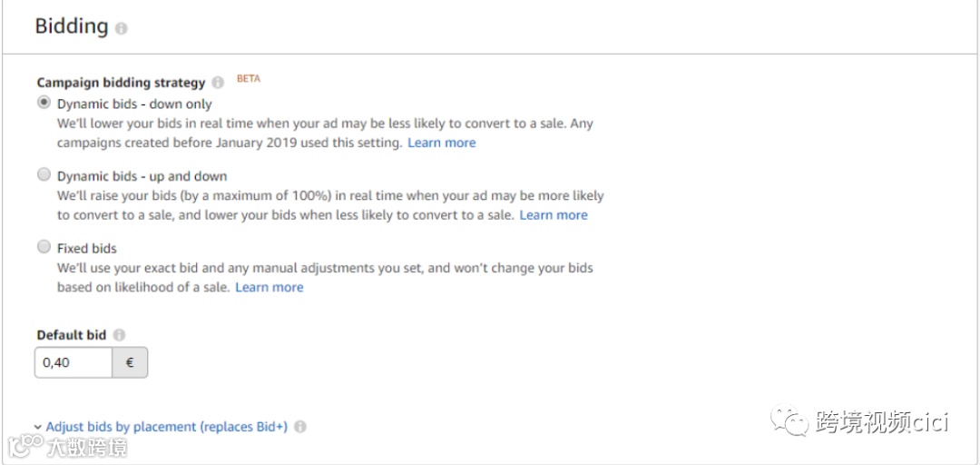The image size is (980, 465).
Task: Show info for Adjust bids by placement
Action: pos(300,427)
